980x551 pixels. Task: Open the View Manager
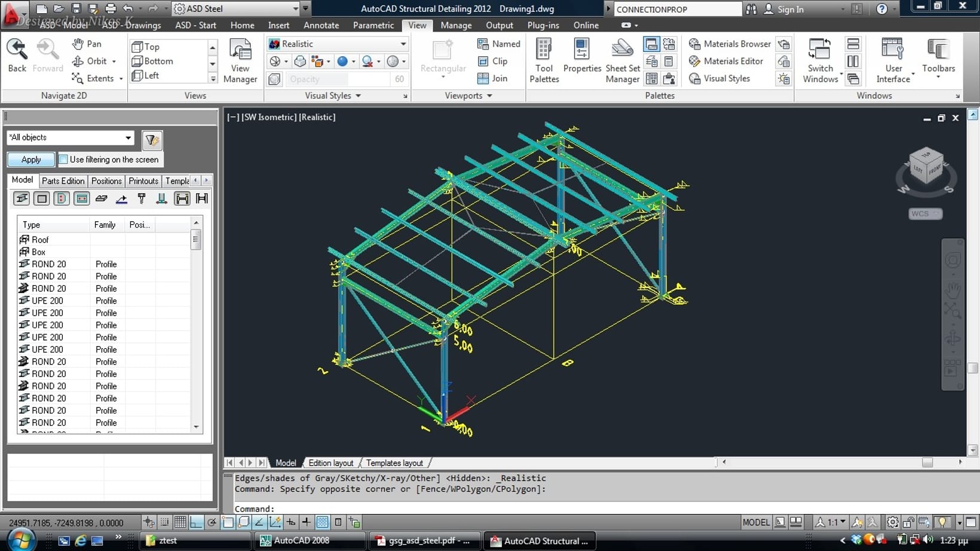pos(240,61)
